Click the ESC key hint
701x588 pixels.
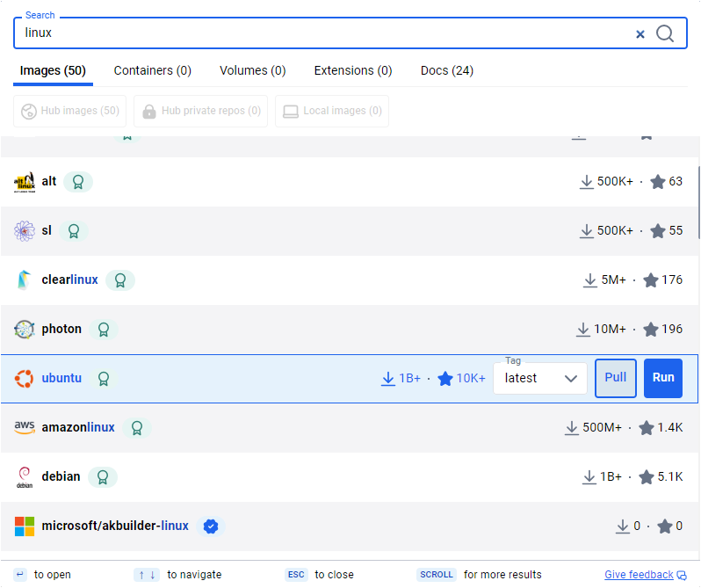pyautogui.click(x=296, y=575)
